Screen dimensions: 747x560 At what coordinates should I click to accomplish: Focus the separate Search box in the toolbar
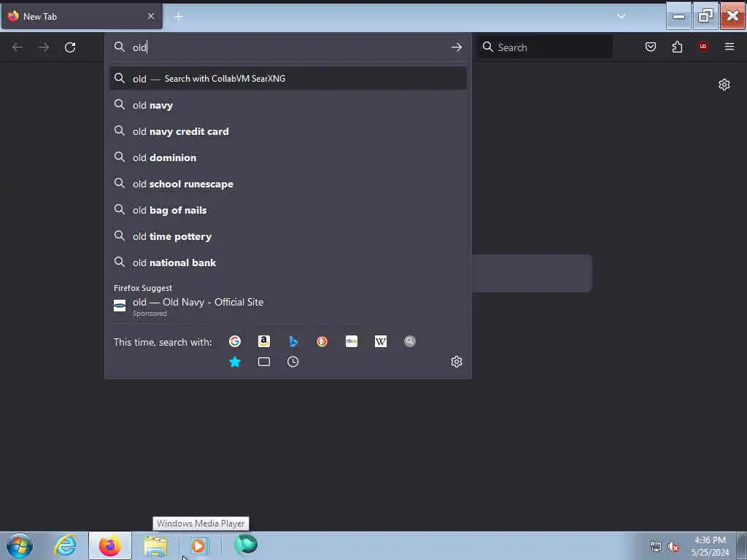click(x=545, y=47)
